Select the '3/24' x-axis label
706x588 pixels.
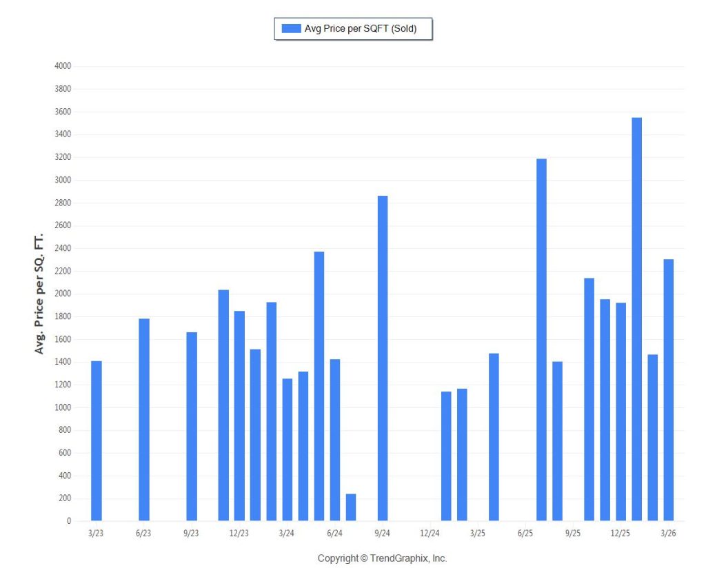286,533
